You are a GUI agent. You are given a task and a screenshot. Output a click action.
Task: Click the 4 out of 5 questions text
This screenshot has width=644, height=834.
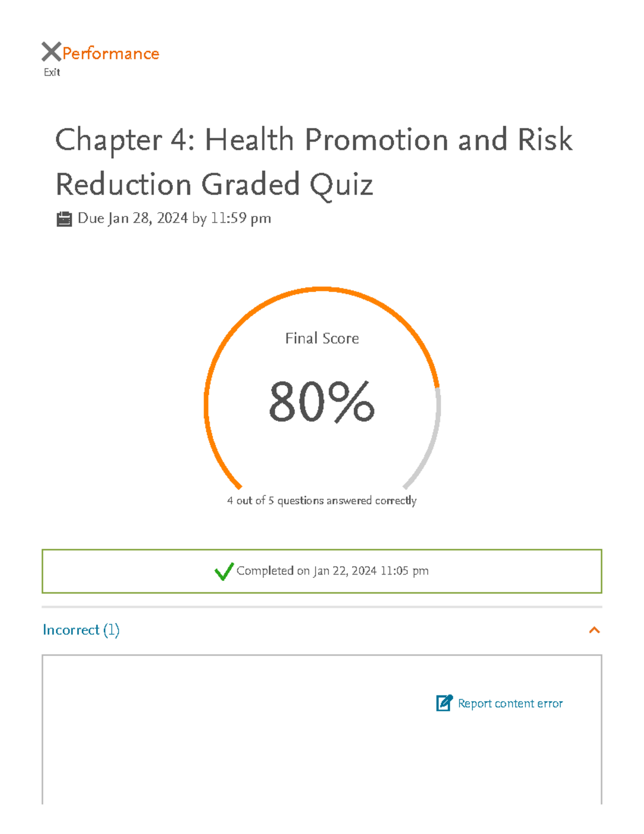(x=321, y=500)
